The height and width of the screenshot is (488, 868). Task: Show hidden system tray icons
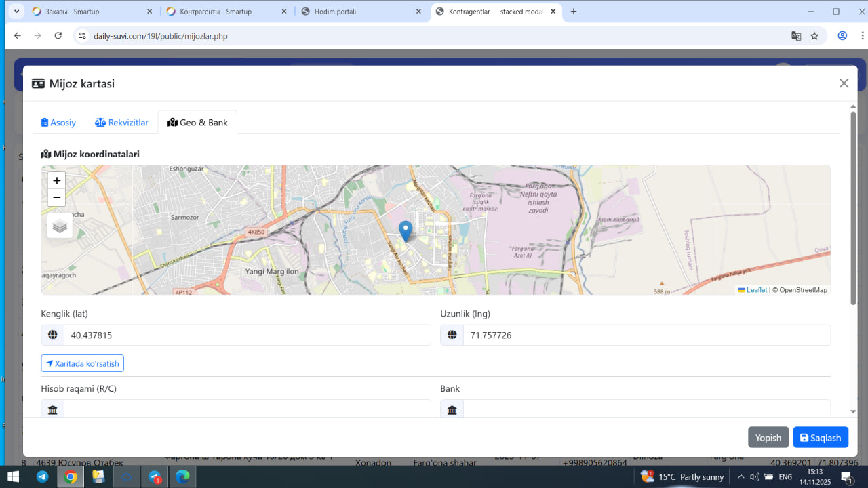click(741, 476)
